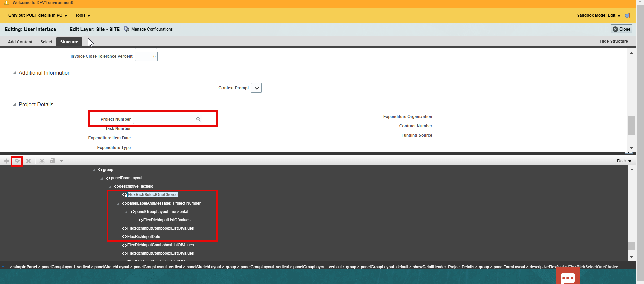Viewport: 644px width, 284px height.
Task: Click the Copy component icon
Action: (52, 161)
